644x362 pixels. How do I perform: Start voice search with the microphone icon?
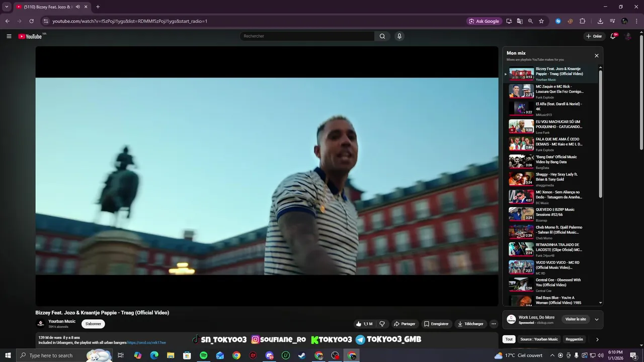click(x=399, y=36)
